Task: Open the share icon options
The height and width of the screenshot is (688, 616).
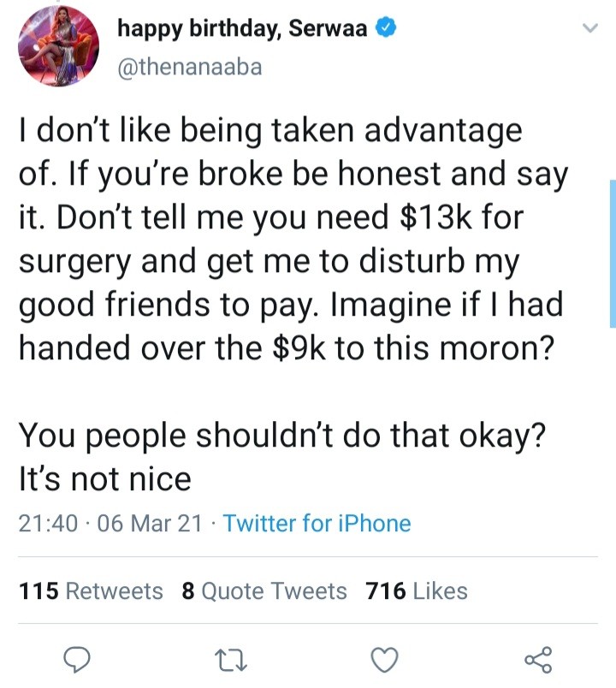Action: (539, 660)
